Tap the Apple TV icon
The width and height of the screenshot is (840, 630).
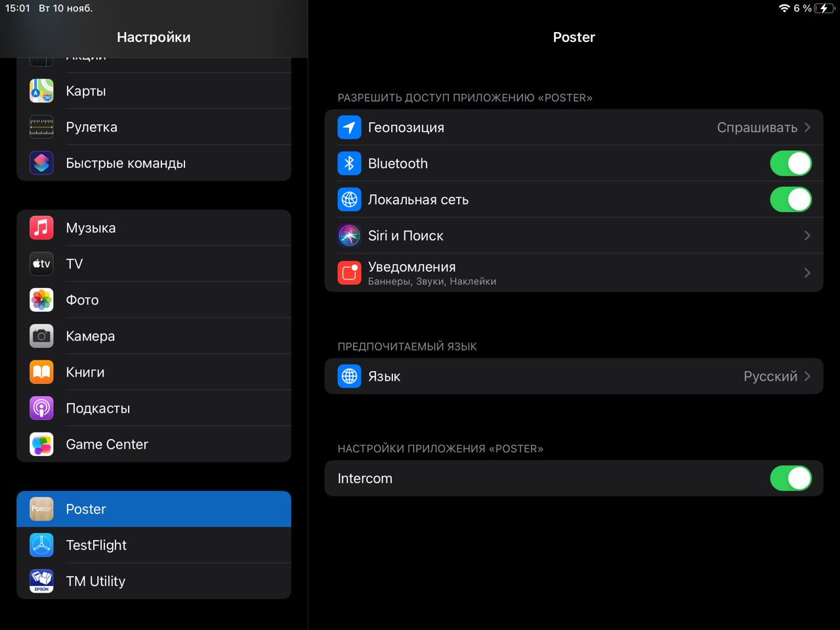click(x=41, y=264)
